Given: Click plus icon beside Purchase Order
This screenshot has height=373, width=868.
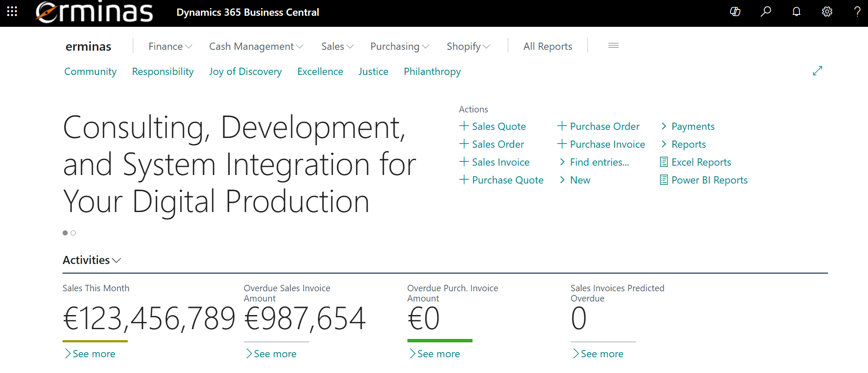Looking at the screenshot, I should pos(562,126).
